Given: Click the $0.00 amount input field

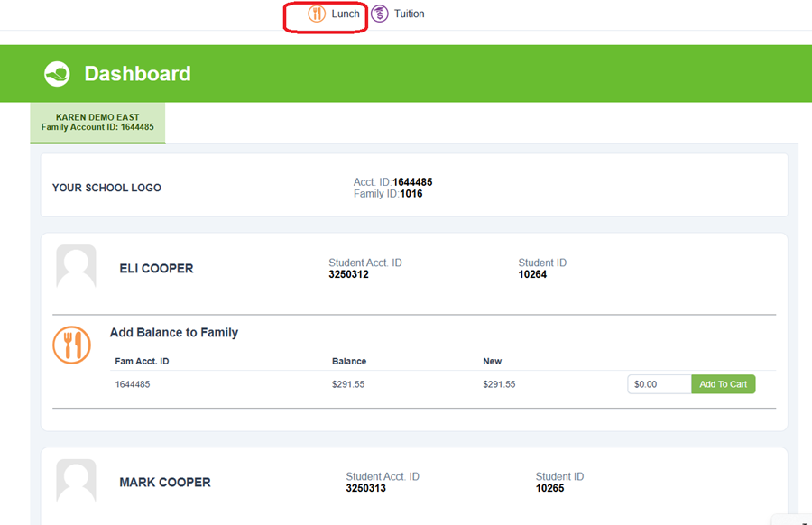Looking at the screenshot, I should [659, 384].
